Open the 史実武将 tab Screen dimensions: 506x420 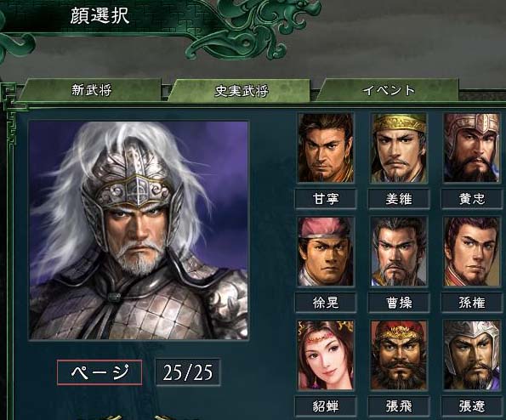(x=241, y=91)
